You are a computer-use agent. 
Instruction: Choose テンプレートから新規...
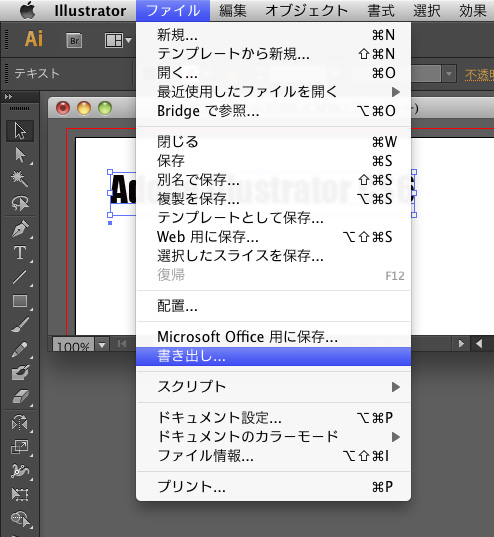[273, 54]
